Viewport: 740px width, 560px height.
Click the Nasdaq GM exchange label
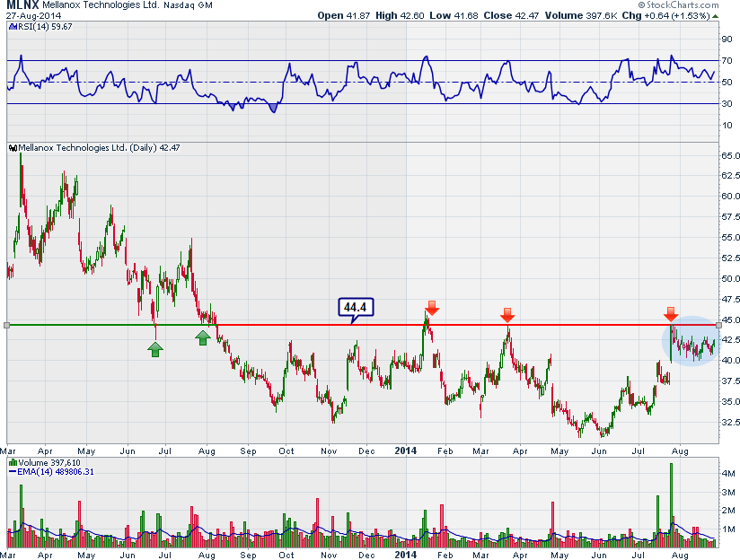pos(188,5)
